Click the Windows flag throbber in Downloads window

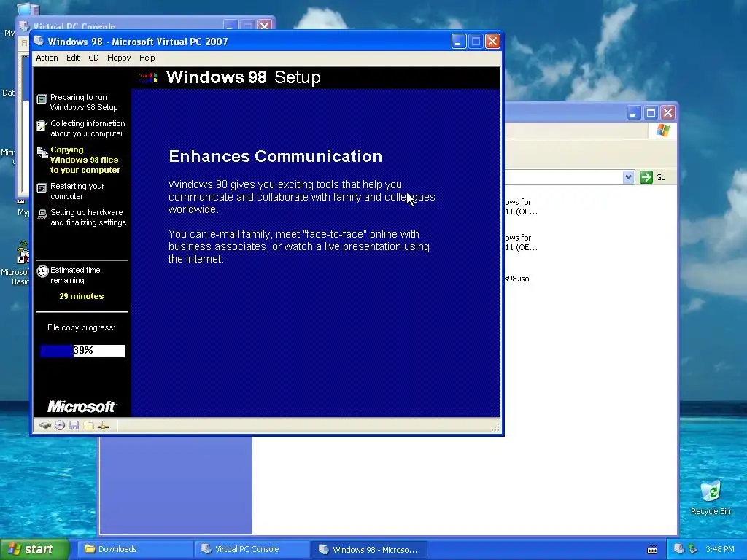pos(662,131)
